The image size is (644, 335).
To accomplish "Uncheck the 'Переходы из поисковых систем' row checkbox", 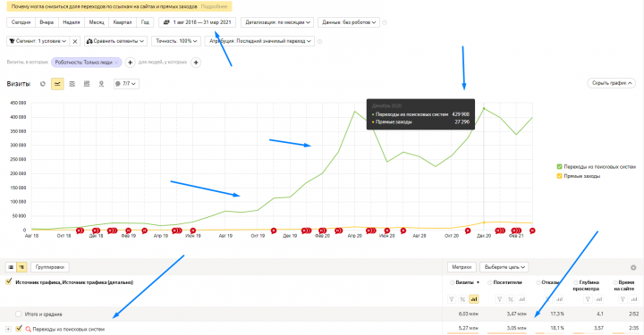I will point(19,329).
